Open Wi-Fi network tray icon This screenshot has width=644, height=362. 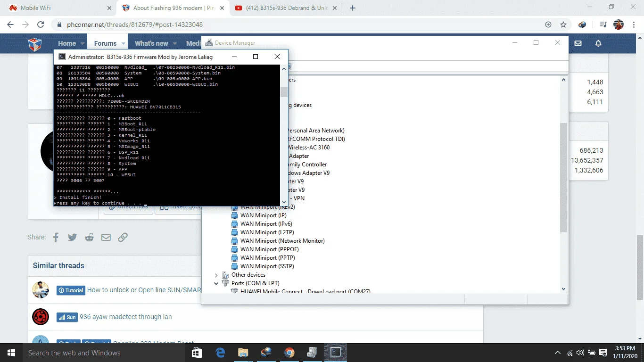[570, 353]
